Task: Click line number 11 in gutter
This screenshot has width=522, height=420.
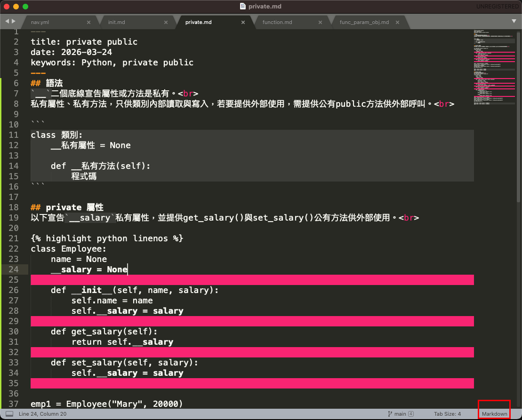Action: coord(14,135)
